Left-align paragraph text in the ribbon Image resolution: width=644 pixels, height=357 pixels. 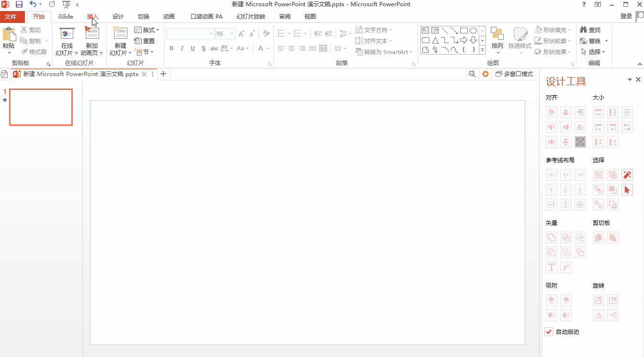(281, 48)
